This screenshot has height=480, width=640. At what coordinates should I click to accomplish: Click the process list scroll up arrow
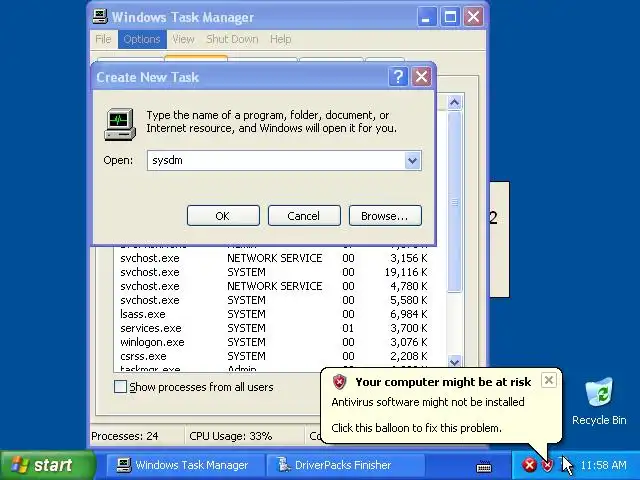click(454, 102)
